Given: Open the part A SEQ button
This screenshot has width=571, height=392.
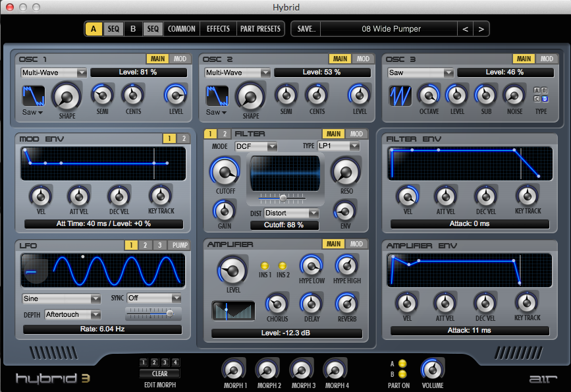Looking at the screenshot, I should click(113, 29).
